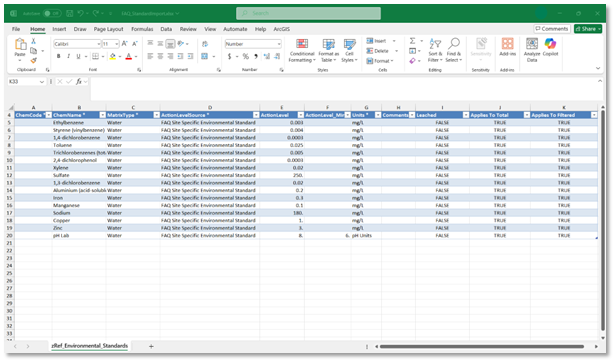Open Cell Styles gallery
The image size is (616, 364).
[x=349, y=51]
